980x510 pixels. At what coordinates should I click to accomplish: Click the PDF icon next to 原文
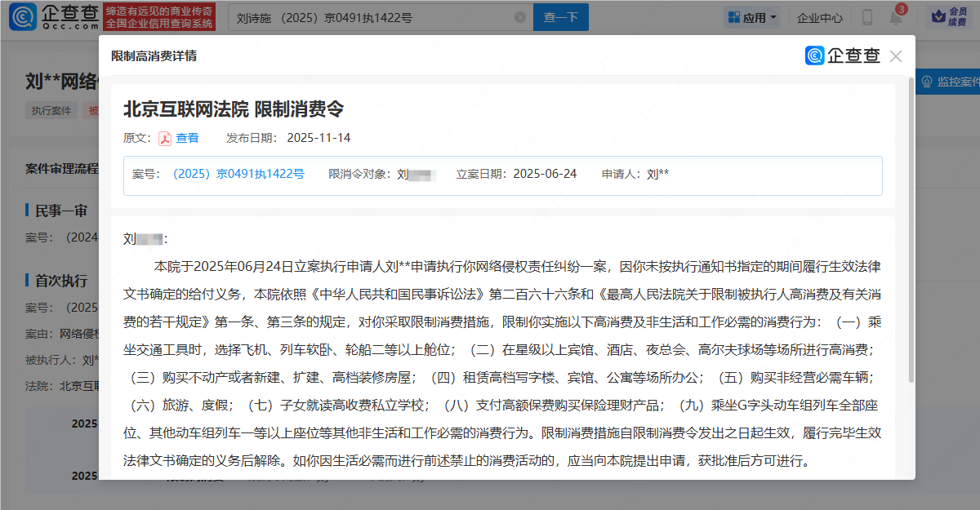165,138
